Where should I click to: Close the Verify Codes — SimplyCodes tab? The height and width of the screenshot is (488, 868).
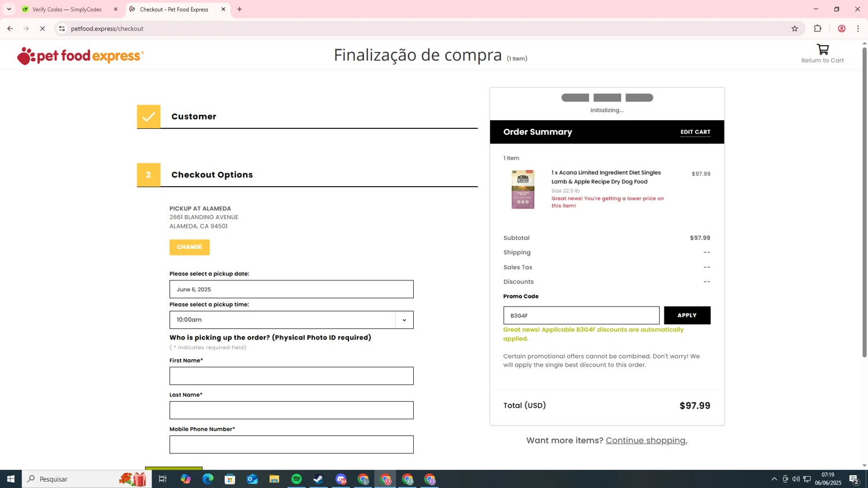pyautogui.click(x=116, y=9)
